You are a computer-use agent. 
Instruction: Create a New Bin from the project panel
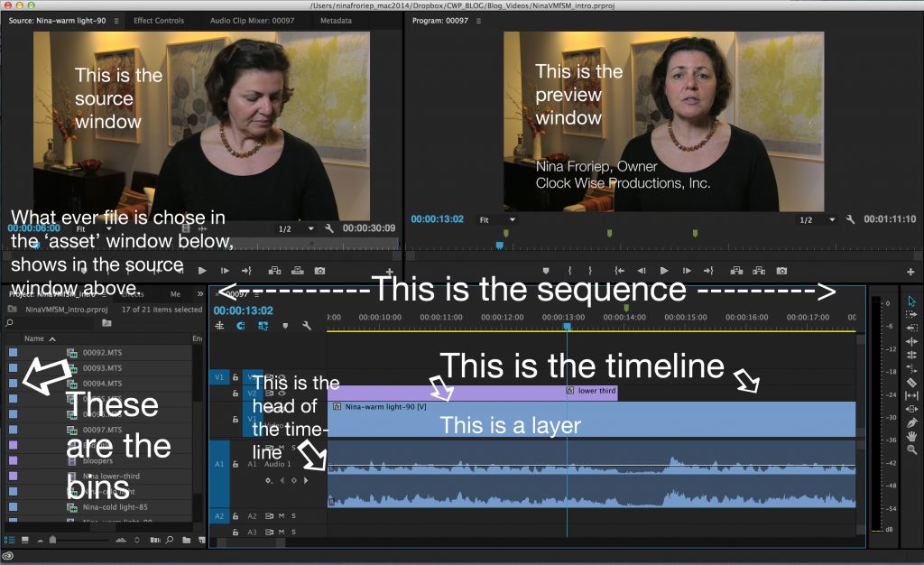[187, 540]
